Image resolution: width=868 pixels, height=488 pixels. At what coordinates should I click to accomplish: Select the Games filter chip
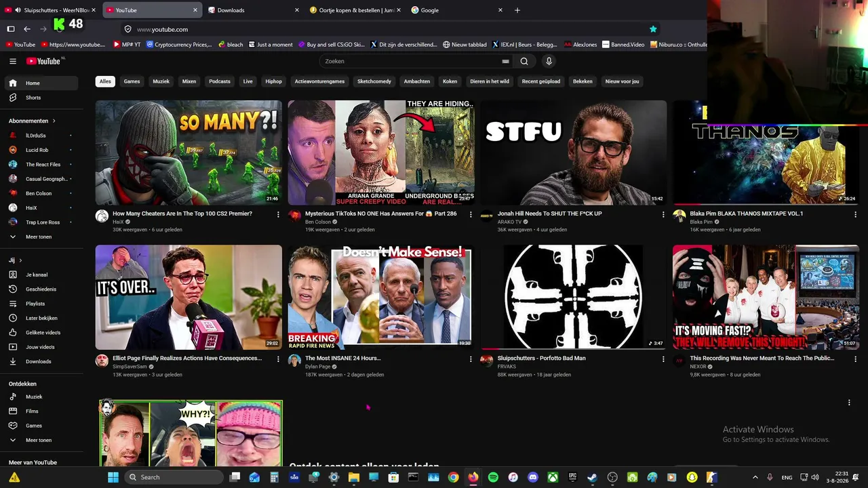tap(132, 81)
